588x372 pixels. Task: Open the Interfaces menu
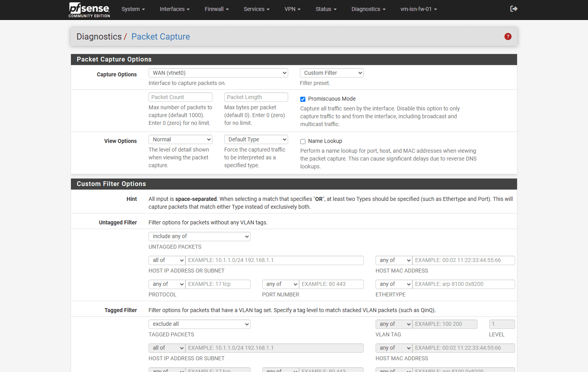tap(175, 9)
